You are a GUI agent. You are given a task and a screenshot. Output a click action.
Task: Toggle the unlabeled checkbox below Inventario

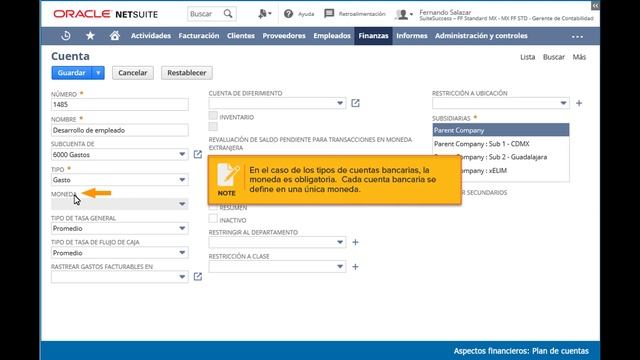pos(213,127)
